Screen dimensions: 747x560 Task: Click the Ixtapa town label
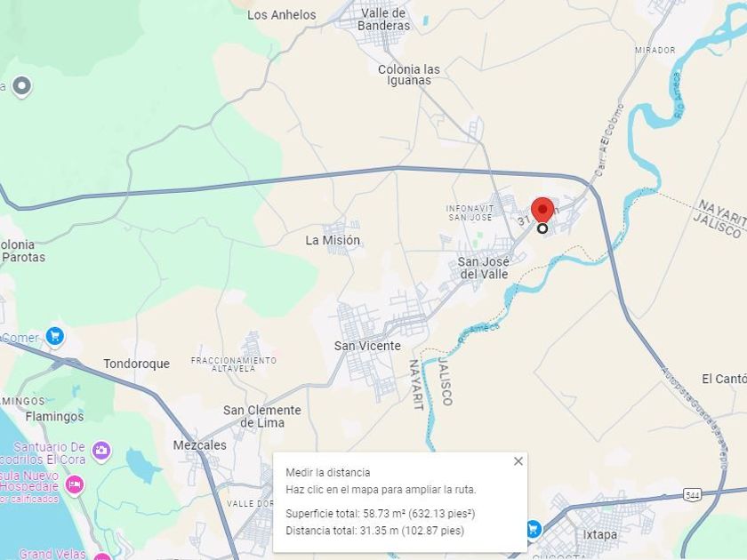[x=599, y=535]
